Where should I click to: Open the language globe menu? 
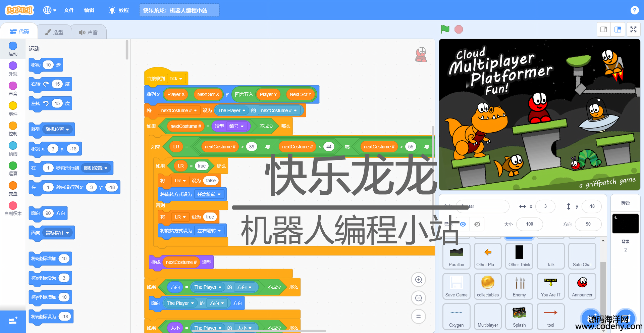[x=50, y=10]
